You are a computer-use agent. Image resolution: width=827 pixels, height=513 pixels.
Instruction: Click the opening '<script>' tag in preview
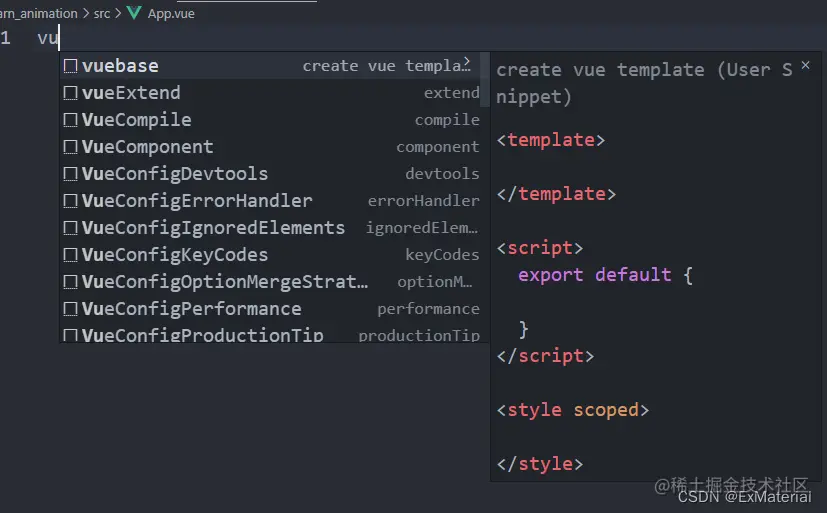(x=540, y=248)
